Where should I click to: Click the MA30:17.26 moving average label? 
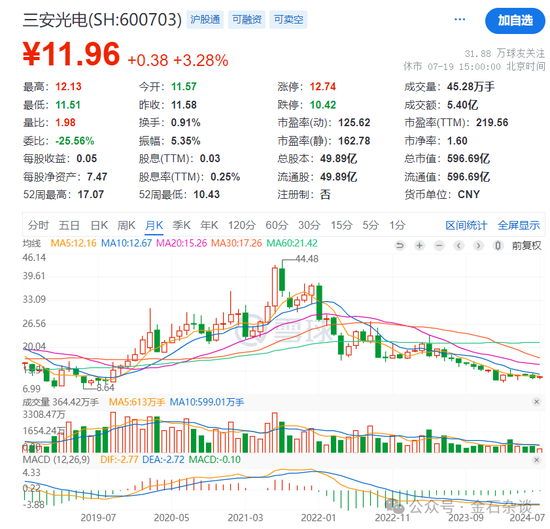(x=236, y=243)
